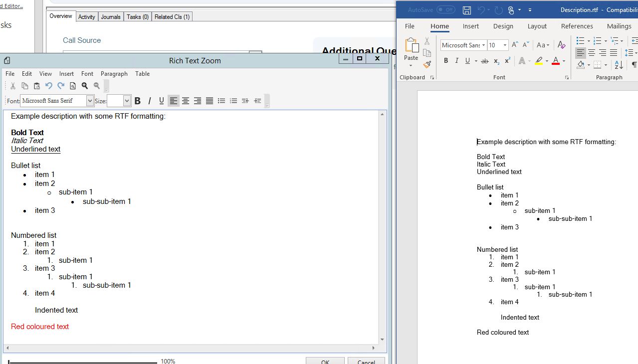
Task: Apply superscript formatting in Word
Action: point(507,60)
